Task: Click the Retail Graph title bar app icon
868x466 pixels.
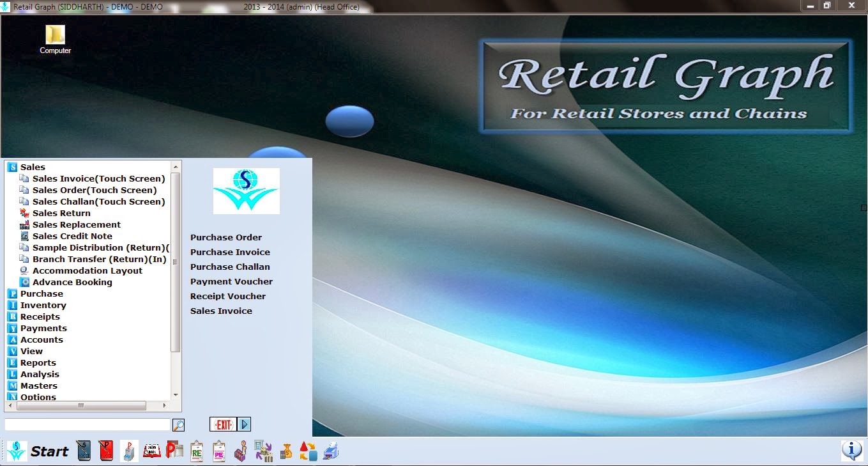Action: click(x=6, y=6)
